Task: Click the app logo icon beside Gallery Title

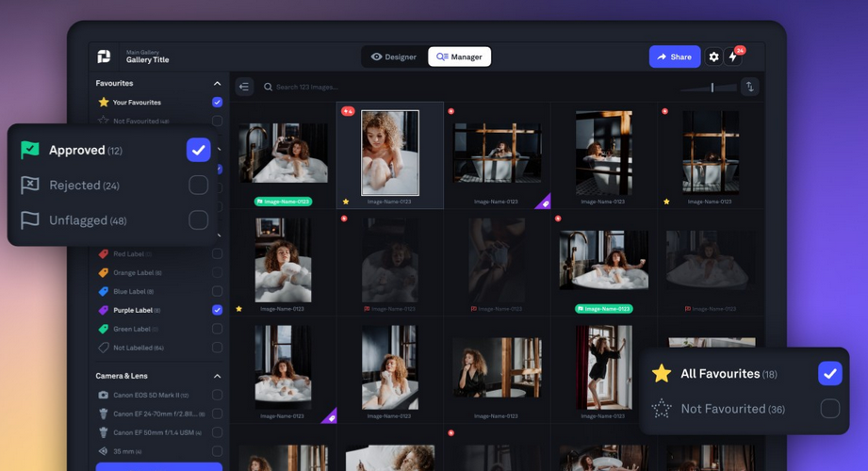Action: [104, 57]
